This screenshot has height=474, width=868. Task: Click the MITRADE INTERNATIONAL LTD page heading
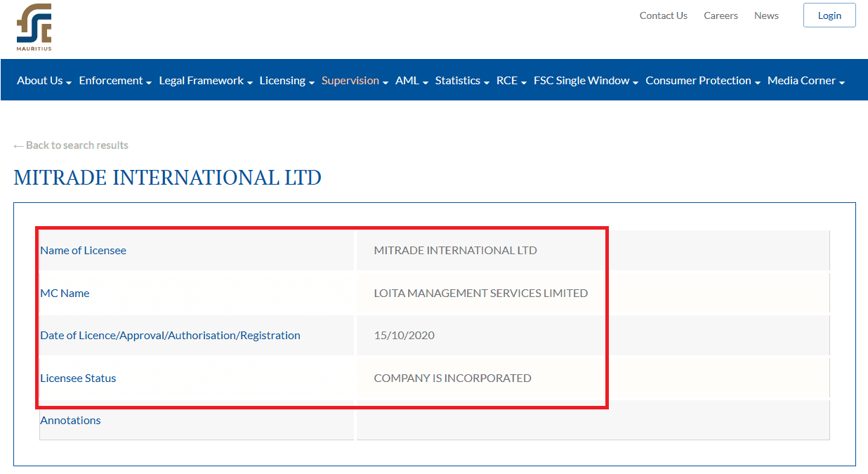point(167,178)
